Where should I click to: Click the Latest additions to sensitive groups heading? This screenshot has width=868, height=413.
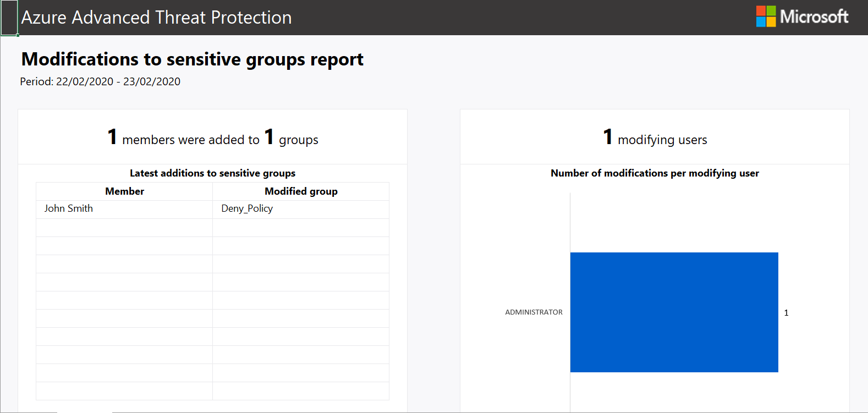pyautogui.click(x=212, y=173)
